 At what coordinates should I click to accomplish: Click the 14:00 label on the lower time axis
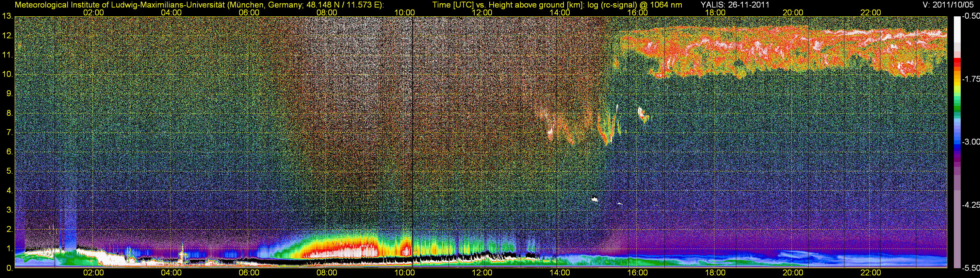pos(560,273)
